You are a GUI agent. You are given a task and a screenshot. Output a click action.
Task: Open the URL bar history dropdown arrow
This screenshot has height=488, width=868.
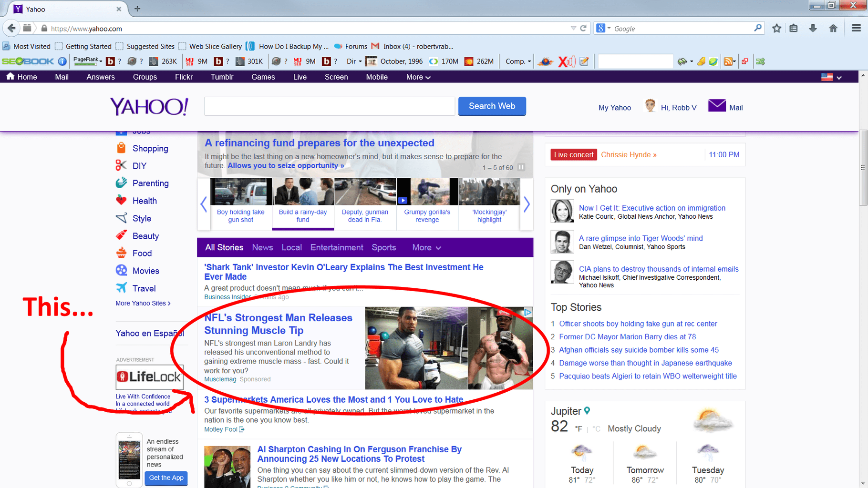573,29
